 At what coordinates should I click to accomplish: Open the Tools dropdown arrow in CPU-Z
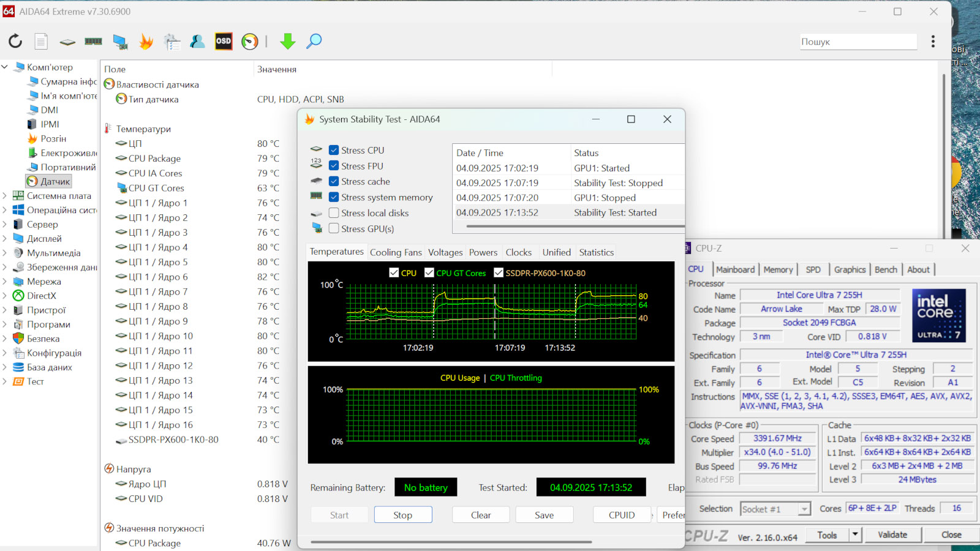[x=855, y=534]
